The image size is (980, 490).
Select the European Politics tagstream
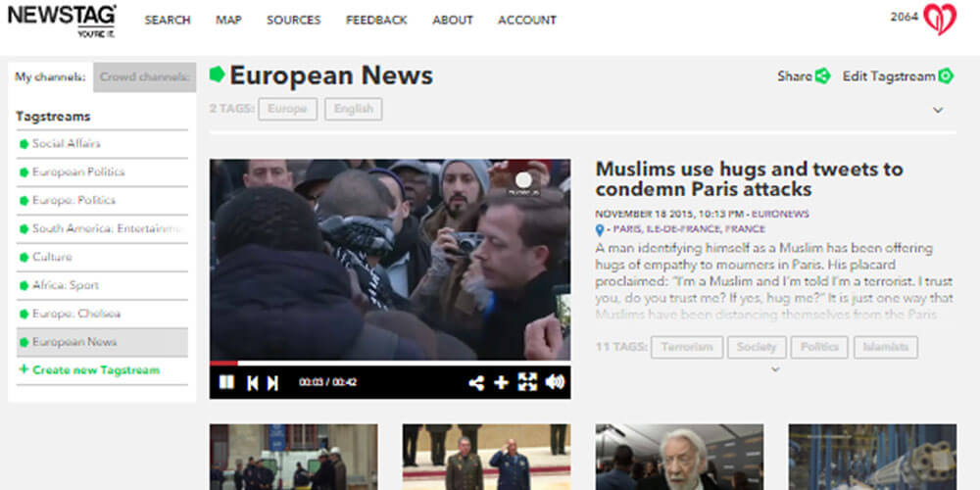102,171
